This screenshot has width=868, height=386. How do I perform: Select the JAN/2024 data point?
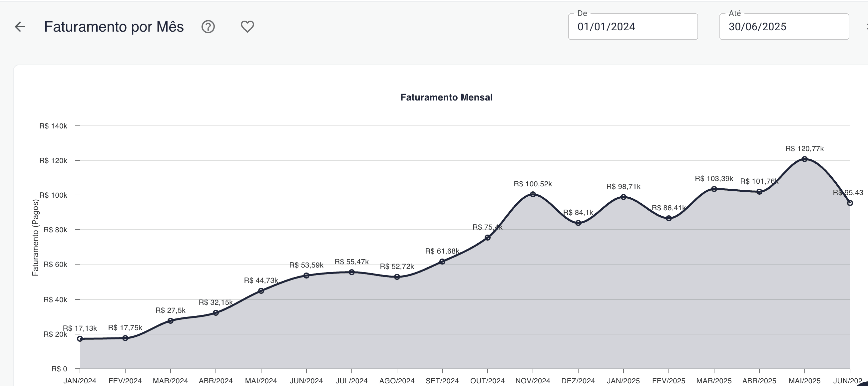(x=80, y=339)
